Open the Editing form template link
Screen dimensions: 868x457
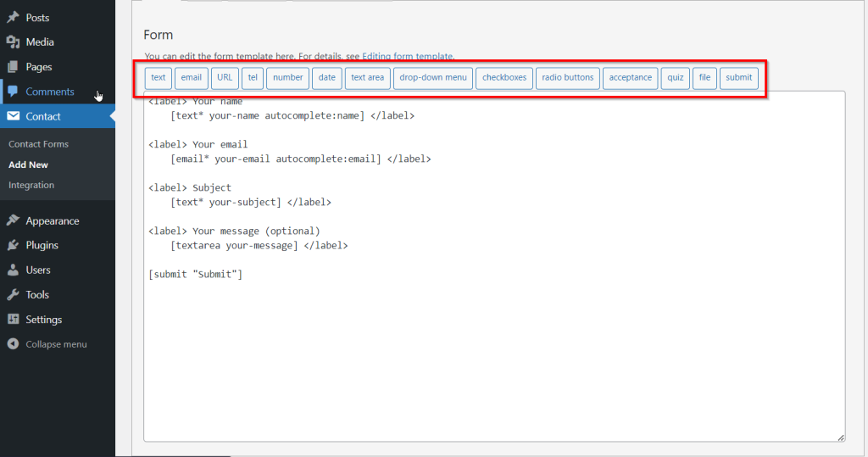[408, 57]
